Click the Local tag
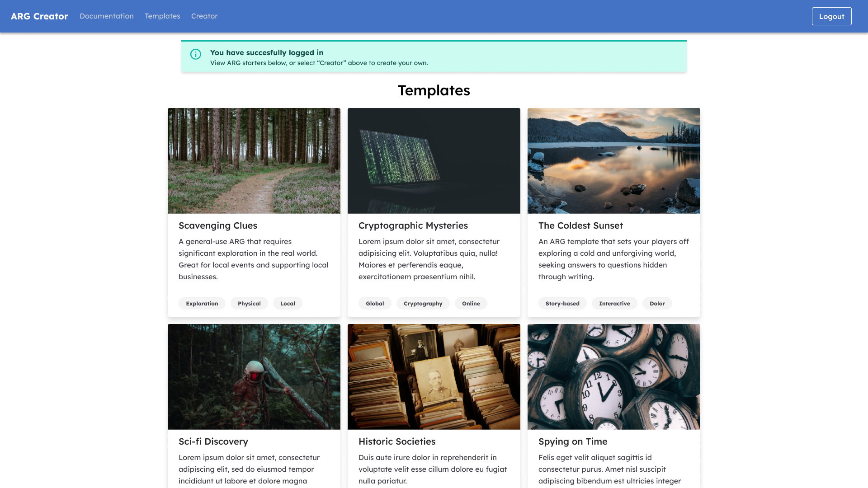This screenshot has height=488, width=868. pyautogui.click(x=288, y=303)
